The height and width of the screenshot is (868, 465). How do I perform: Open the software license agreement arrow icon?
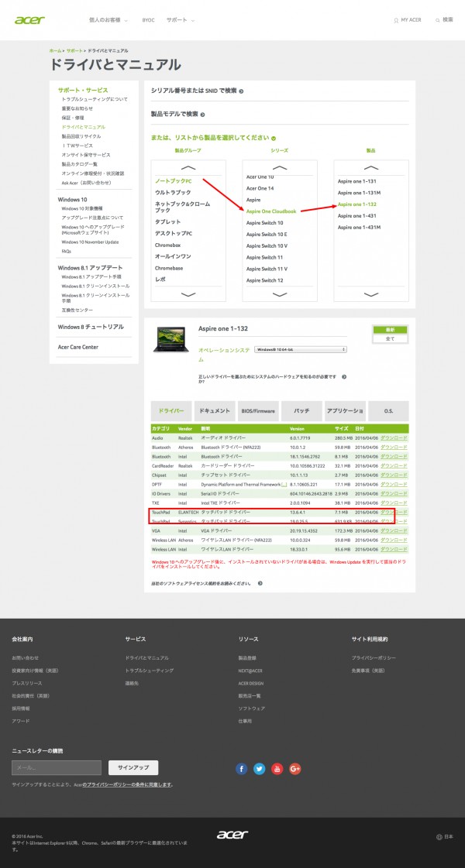(x=260, y=583)
